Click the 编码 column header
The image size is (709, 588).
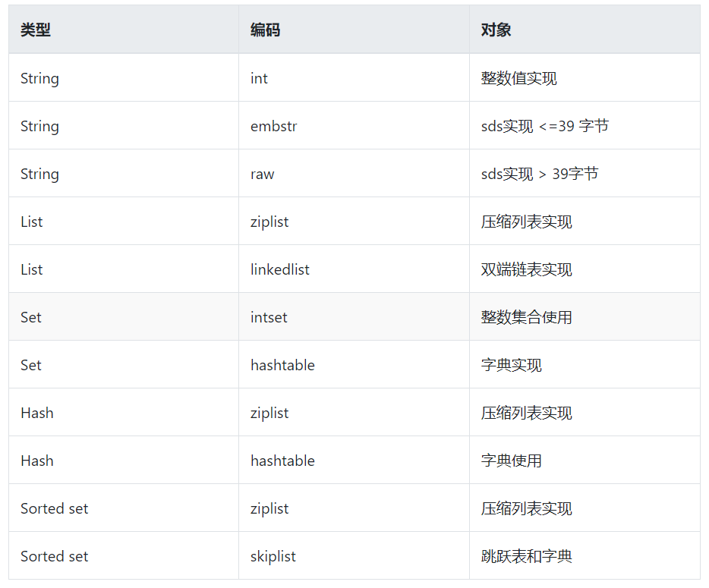(x=265, y=30)
